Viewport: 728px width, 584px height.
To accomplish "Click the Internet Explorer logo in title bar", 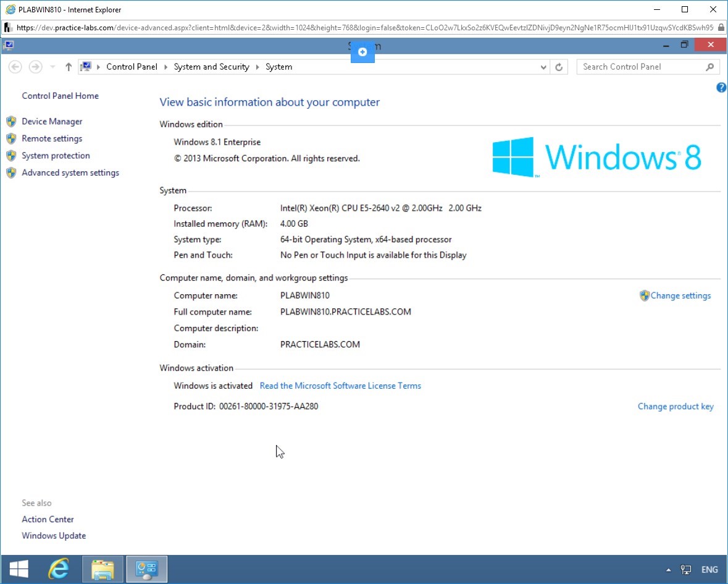I will 10,10.
